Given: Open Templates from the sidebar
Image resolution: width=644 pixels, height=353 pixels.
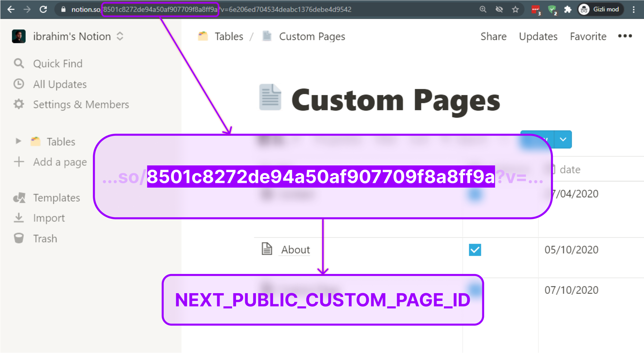Looking at the screenshot, I should (47, 198).
